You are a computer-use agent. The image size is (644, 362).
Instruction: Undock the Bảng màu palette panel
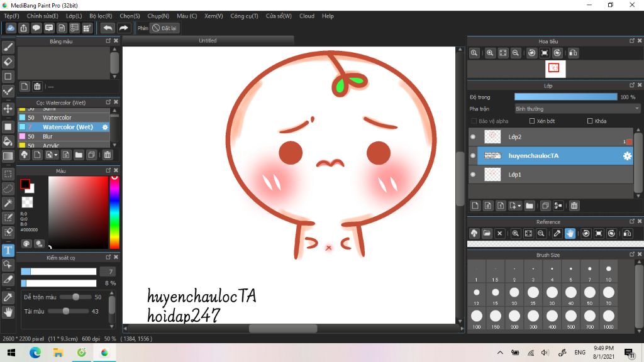pos(108,41)
